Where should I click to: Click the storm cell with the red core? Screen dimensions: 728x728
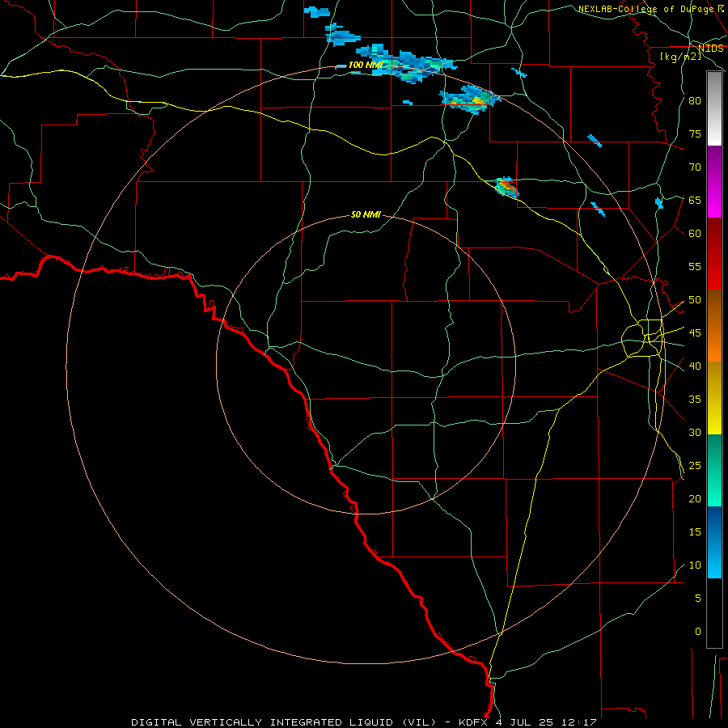pyautogui.click(x=506, y=188)
